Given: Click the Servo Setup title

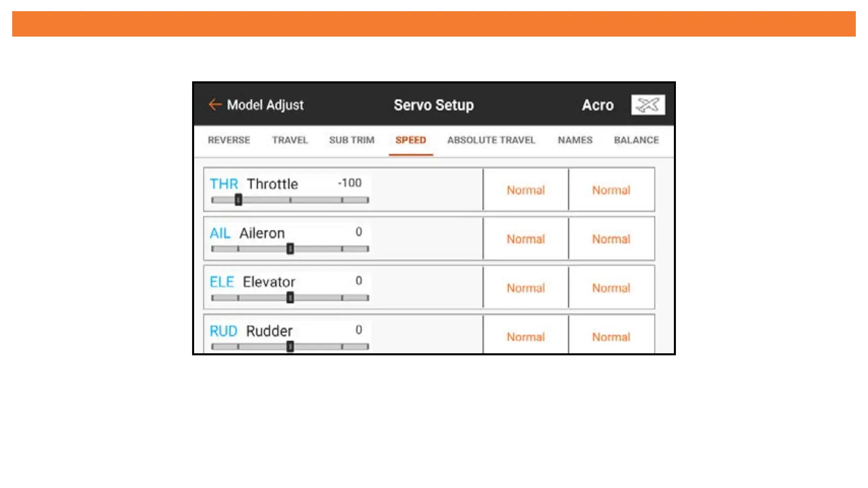Looking at the screenshot, I should tap(433, 105).
